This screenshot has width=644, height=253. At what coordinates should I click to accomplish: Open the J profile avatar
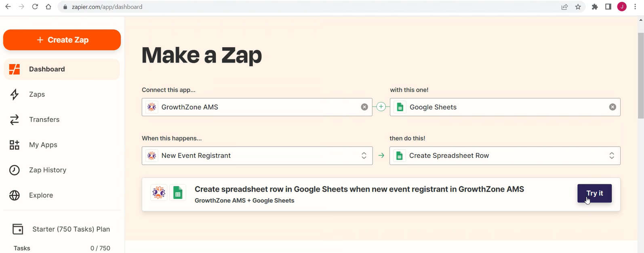(622, 7)
